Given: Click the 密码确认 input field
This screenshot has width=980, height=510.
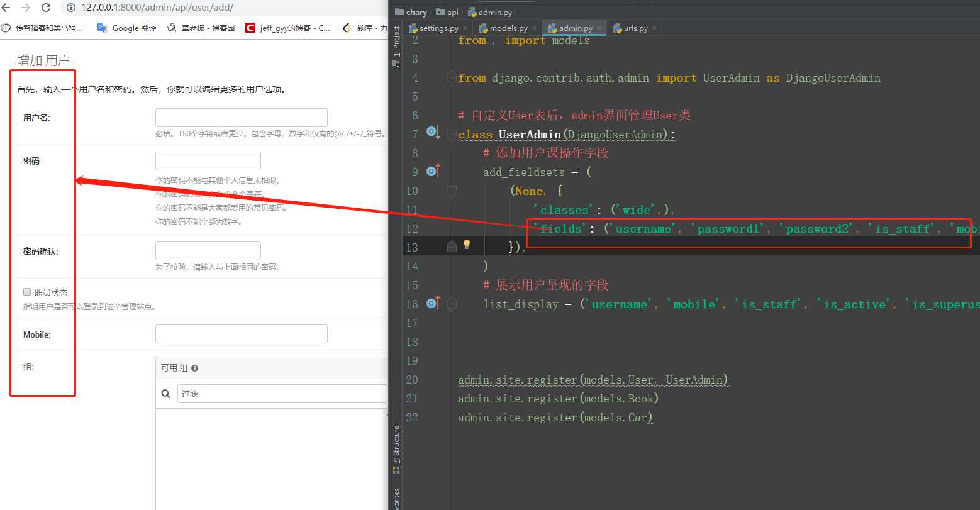Looking at the screenshot, I should pos(208,251).
